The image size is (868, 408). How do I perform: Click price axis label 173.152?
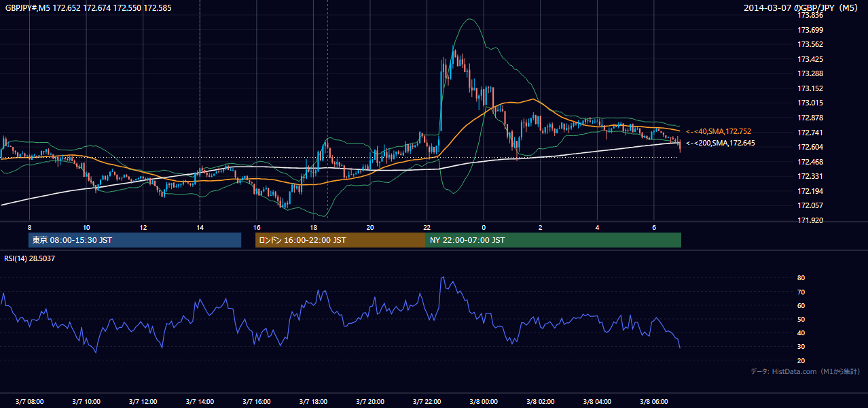(x=810, y=88)
